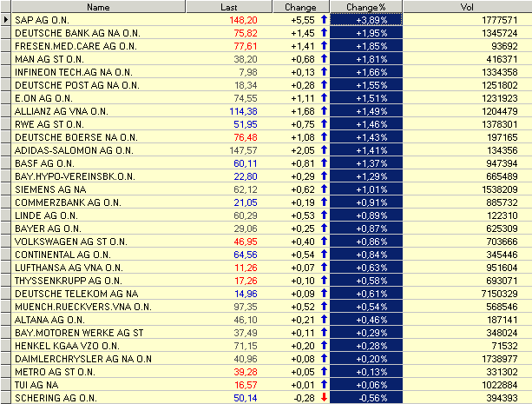Click the up arrow in BASF AG row
The width and height of the screenshot is (532, 404).
coord(324,163)
